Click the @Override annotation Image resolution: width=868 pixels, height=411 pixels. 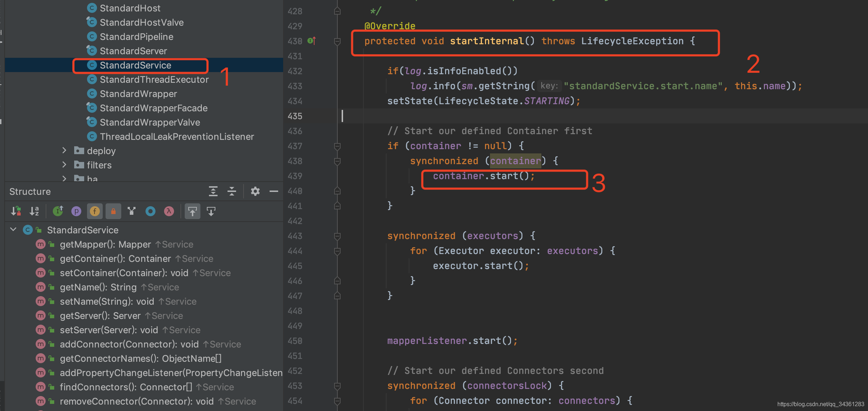point(390,26)
